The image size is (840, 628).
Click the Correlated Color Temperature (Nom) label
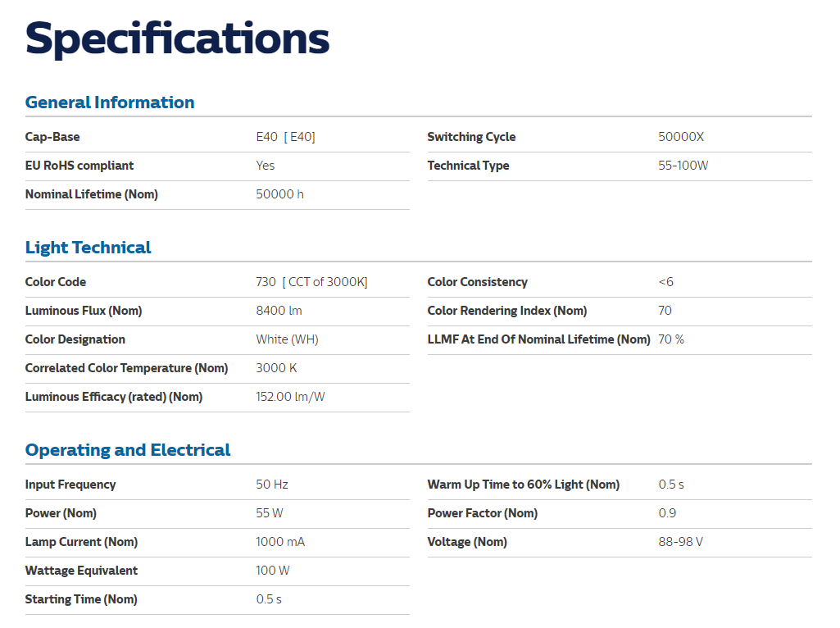pos(126,368)
